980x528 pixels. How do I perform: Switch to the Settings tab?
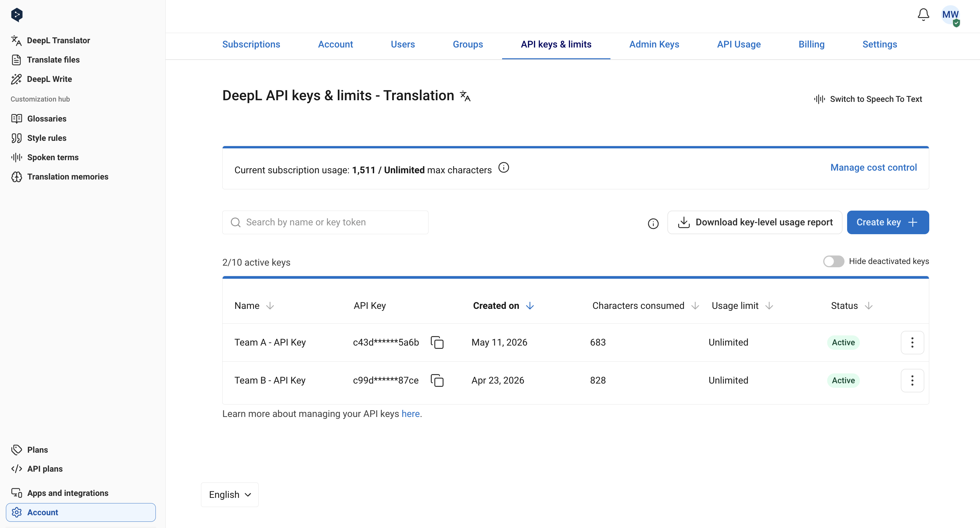click(880, 45)
